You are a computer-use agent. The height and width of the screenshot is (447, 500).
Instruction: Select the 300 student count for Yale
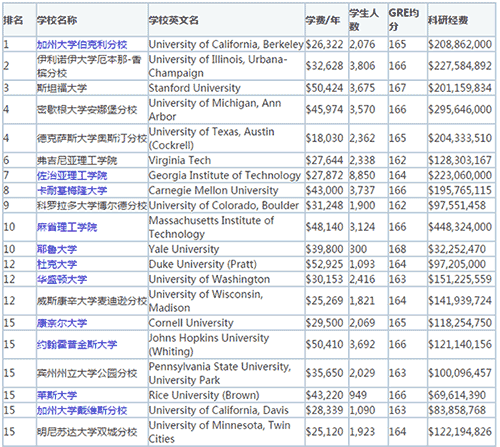(x=358, y=249)
